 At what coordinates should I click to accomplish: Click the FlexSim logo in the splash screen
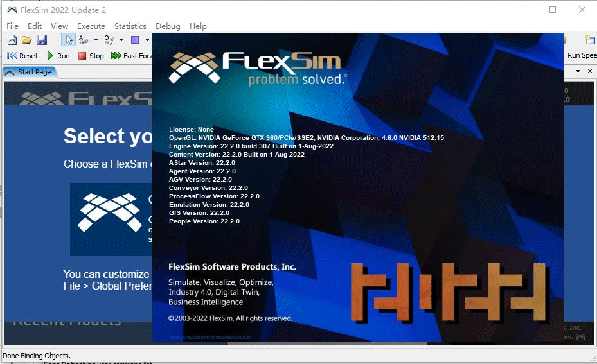[x=257, y=69]
